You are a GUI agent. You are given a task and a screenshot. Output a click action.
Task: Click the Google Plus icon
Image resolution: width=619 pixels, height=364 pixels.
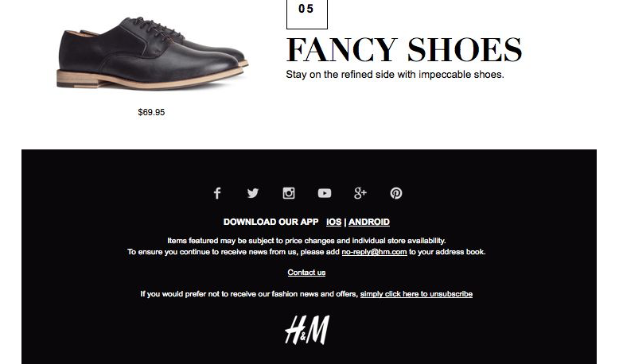tap(360, 193)
